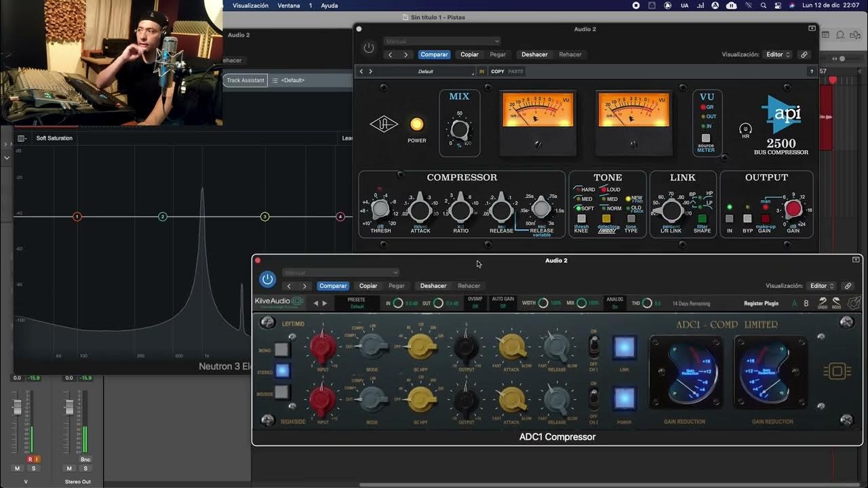The height and width of the screenshot is (488, 868).
Task: Select EQ node 1 in Neutron 3 display
Action: click(77, 216)
